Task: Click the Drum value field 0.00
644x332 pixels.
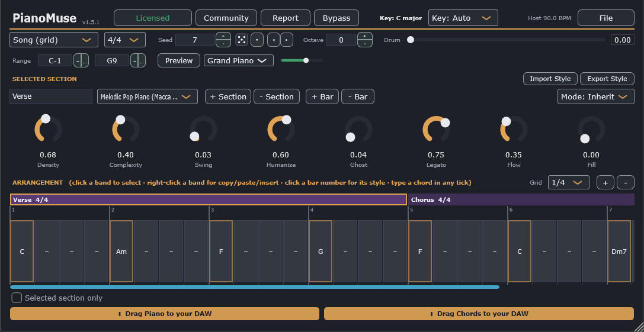Action: click(622, 40)
